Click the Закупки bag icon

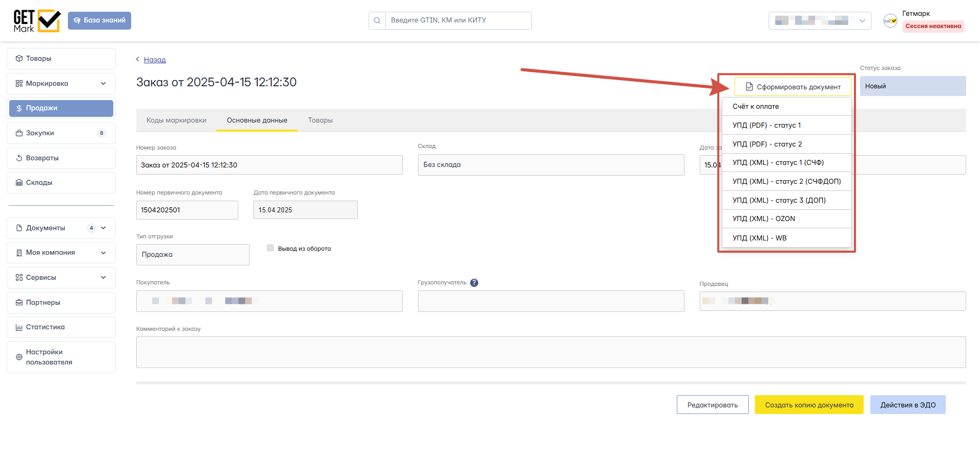coord(19,133)
